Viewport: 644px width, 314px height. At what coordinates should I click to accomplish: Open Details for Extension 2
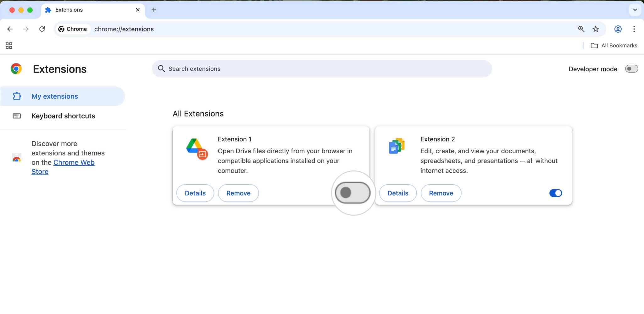398,193
